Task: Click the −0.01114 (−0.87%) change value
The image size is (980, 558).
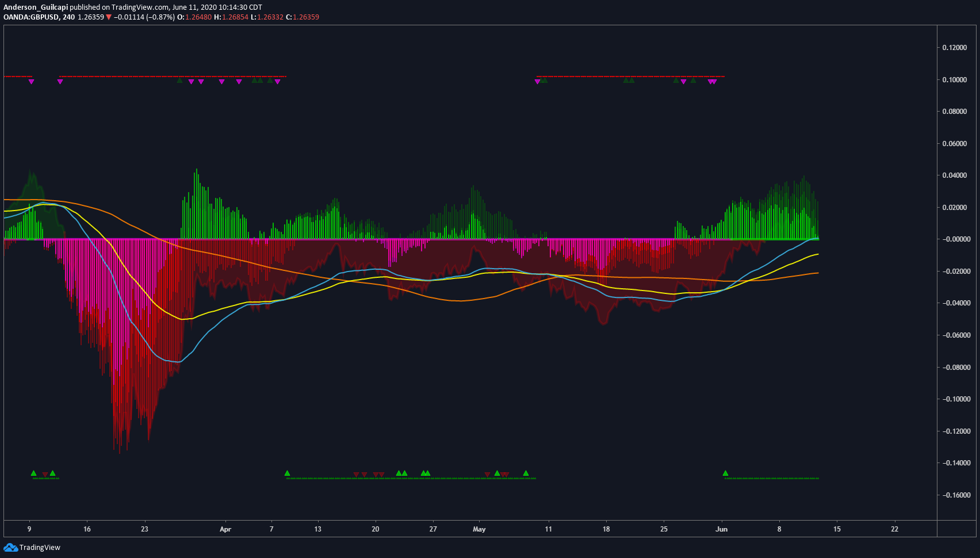Action: pyautogui.click(x=144, y=17)
